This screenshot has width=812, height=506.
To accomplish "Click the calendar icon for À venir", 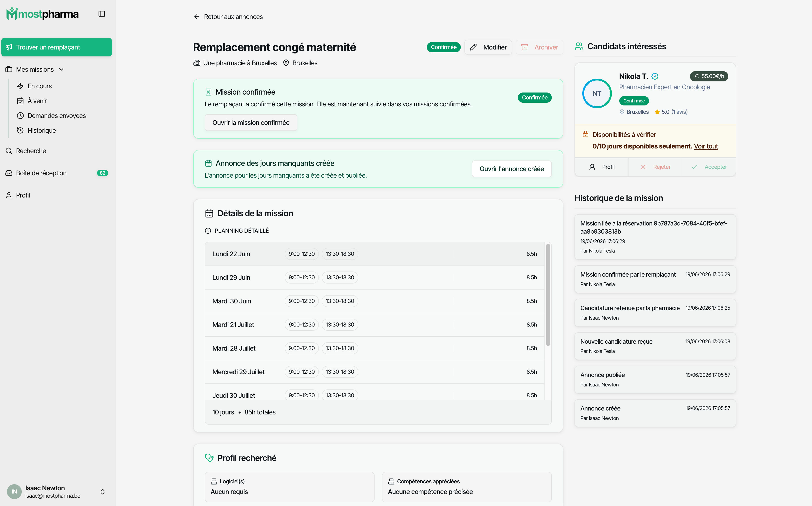I will (x=20, y=101).
